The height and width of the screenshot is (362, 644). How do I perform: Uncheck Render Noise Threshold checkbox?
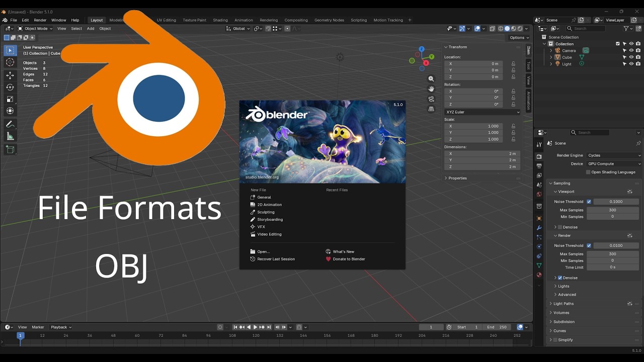coord(589,246)
